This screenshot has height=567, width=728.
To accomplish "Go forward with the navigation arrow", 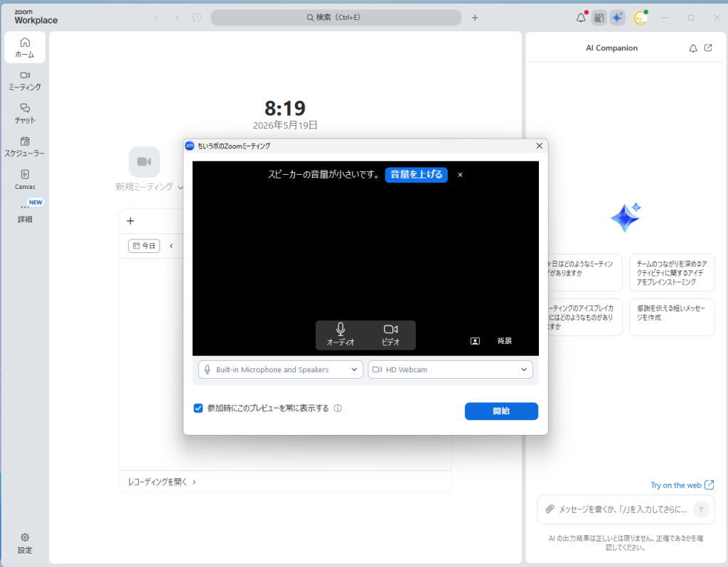I will [176, 18].
